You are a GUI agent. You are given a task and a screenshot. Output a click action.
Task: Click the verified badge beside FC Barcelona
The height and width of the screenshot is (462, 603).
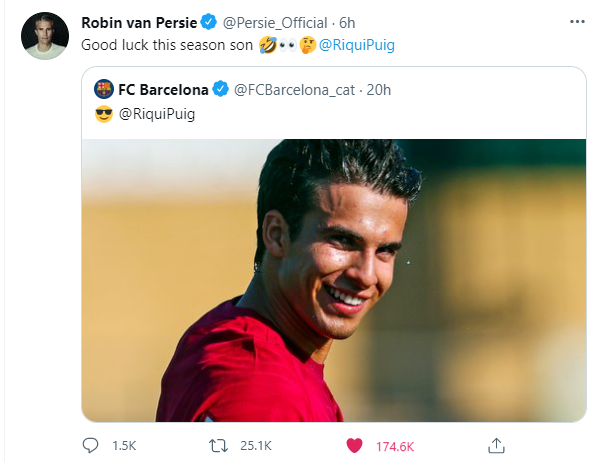(221, 89)
